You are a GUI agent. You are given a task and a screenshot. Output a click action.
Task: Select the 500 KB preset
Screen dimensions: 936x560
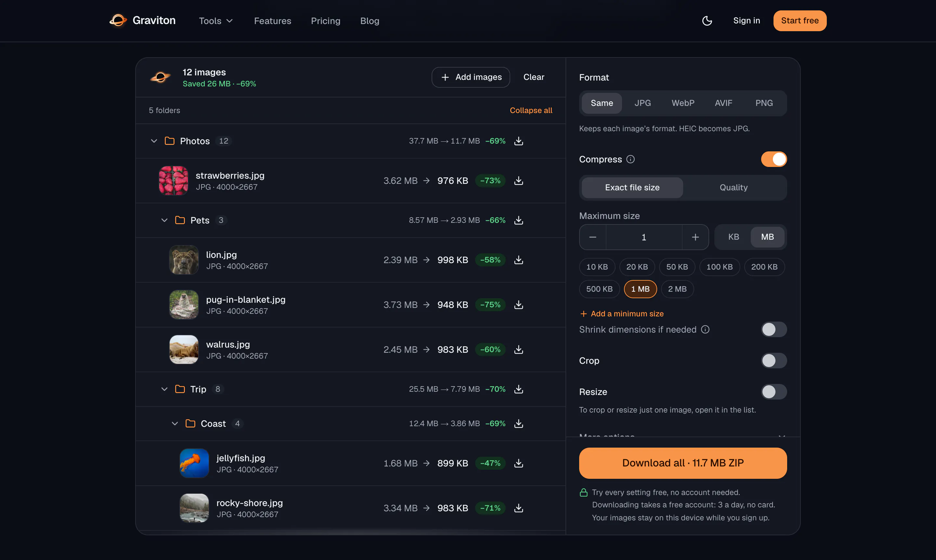[599, 289]
